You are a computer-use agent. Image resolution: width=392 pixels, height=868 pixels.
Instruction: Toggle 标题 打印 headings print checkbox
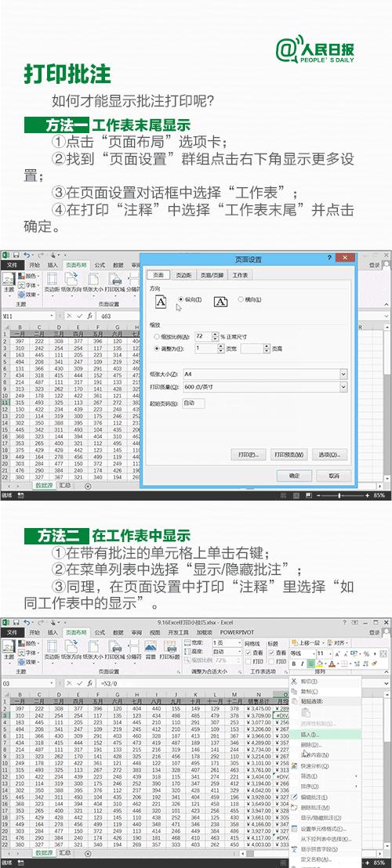point(271,661)
